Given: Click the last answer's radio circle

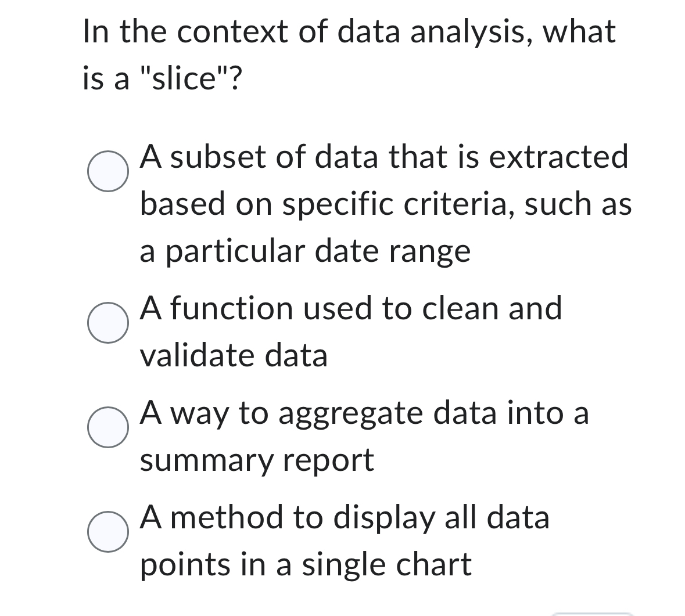Looking at the screenshot, I should (108, 532).
